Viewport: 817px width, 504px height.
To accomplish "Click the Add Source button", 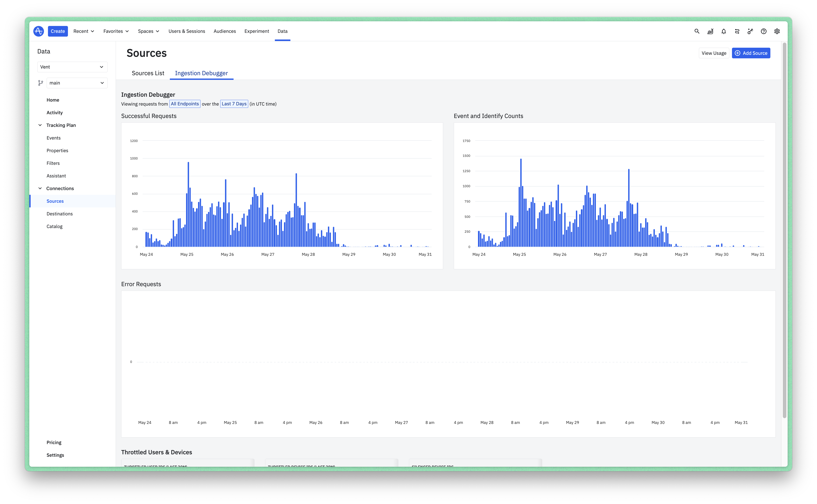I will 751,53.
